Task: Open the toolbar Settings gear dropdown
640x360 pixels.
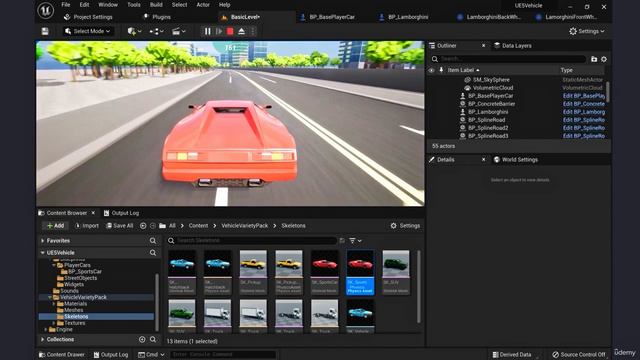Action: pyautogui.click(x=587, y=31)
